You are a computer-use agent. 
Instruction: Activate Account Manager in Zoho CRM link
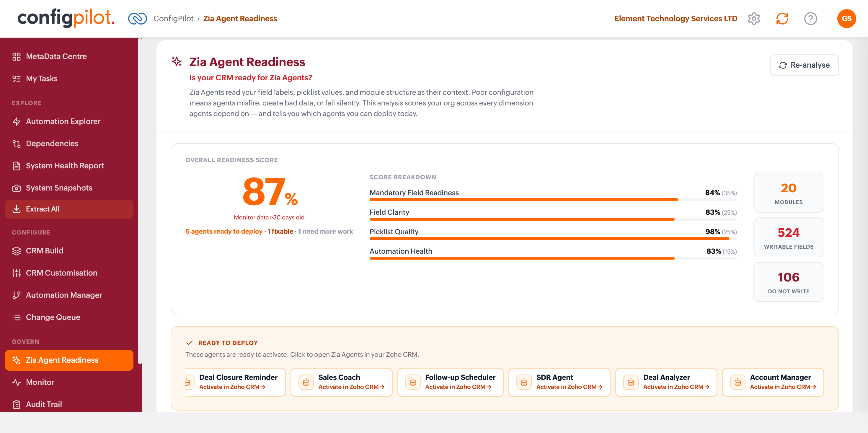click(783, 387)
